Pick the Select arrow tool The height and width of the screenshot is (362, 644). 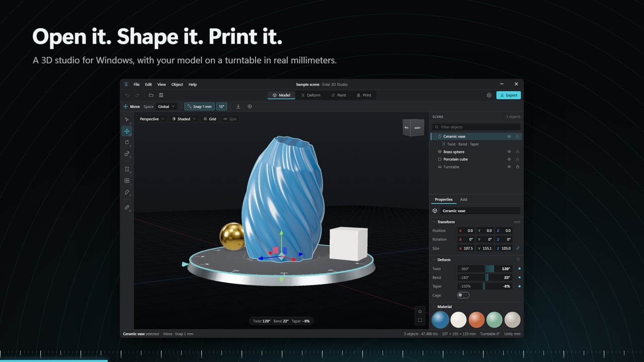(127, 120)
